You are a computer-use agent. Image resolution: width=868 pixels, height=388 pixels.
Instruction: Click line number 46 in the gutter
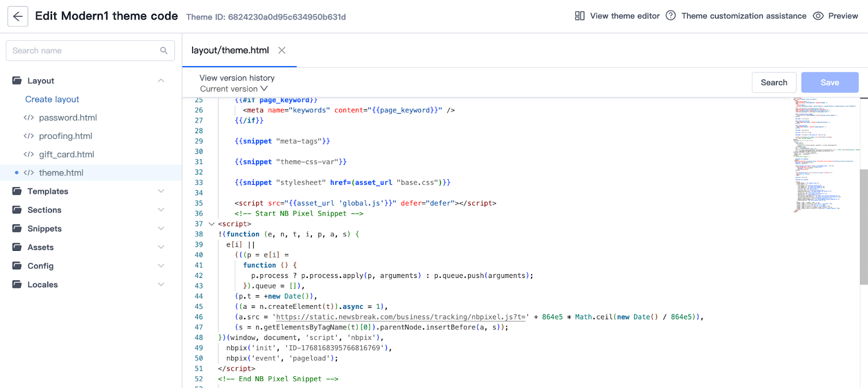[x=199, y=317]
